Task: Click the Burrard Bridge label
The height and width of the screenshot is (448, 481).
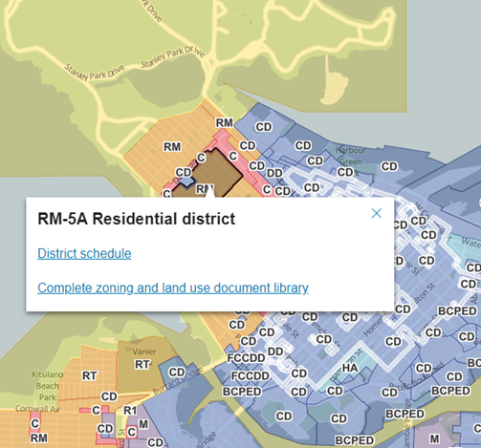Action: click(177, 381)
